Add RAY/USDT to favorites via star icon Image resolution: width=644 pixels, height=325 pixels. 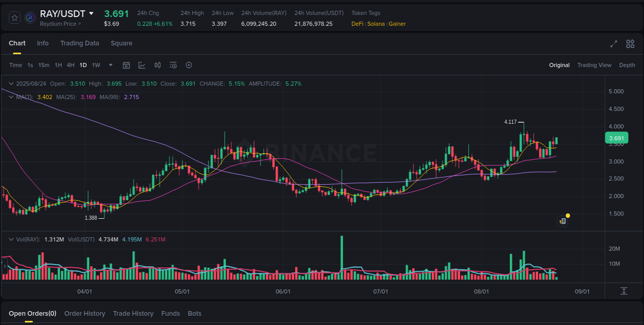point(15,17)
